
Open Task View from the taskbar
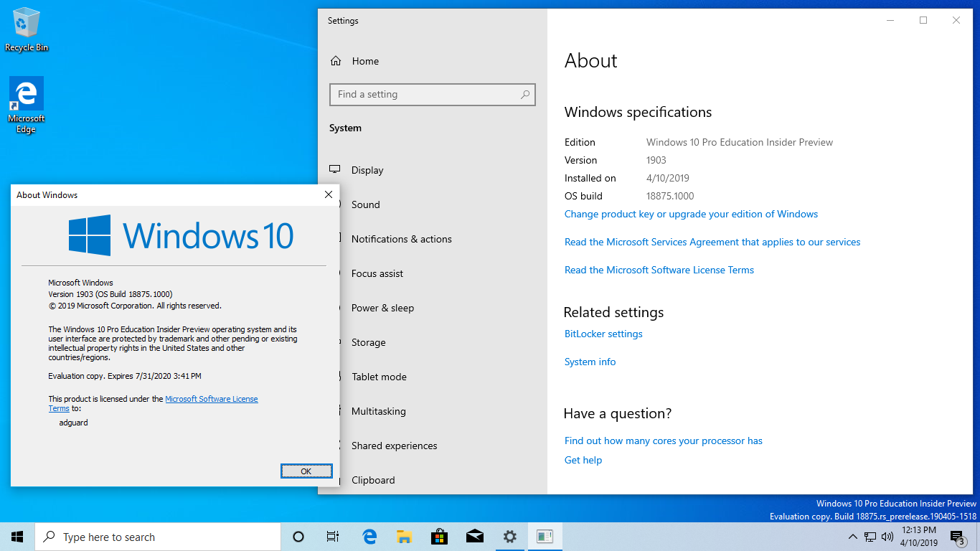[x=333, y=537]
